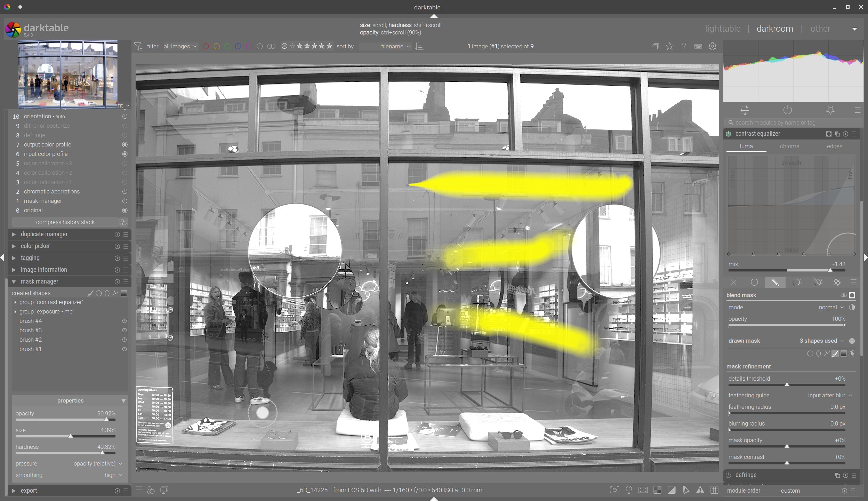Toggle the gamut check triangle icon
Image resolution: width=868 pixels, height=501 pixels.
pos(700,490)
